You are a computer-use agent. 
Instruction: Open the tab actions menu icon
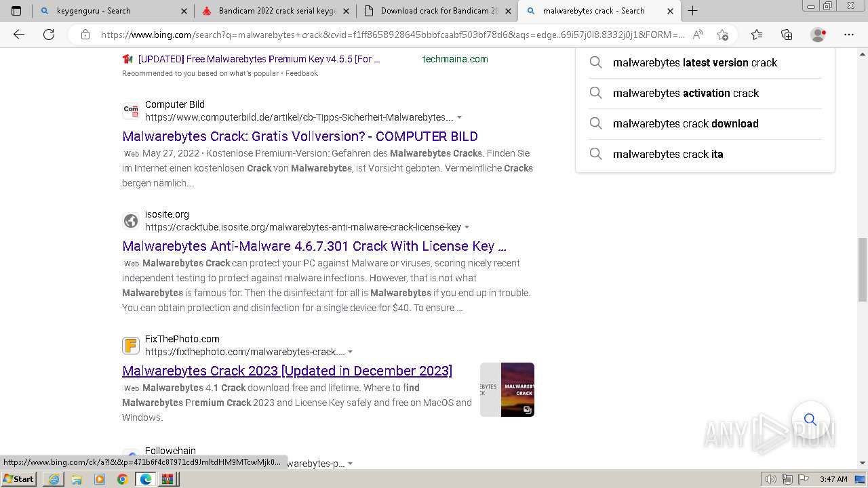(16, 11)
